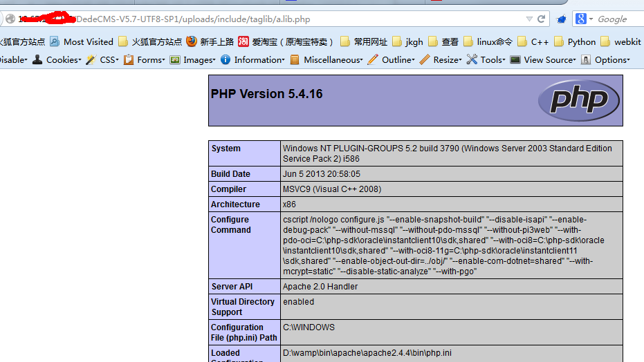Screen dimensions: 644x362
Task: Click the PHP Version 5.4.16 heading
Action: 266,94
